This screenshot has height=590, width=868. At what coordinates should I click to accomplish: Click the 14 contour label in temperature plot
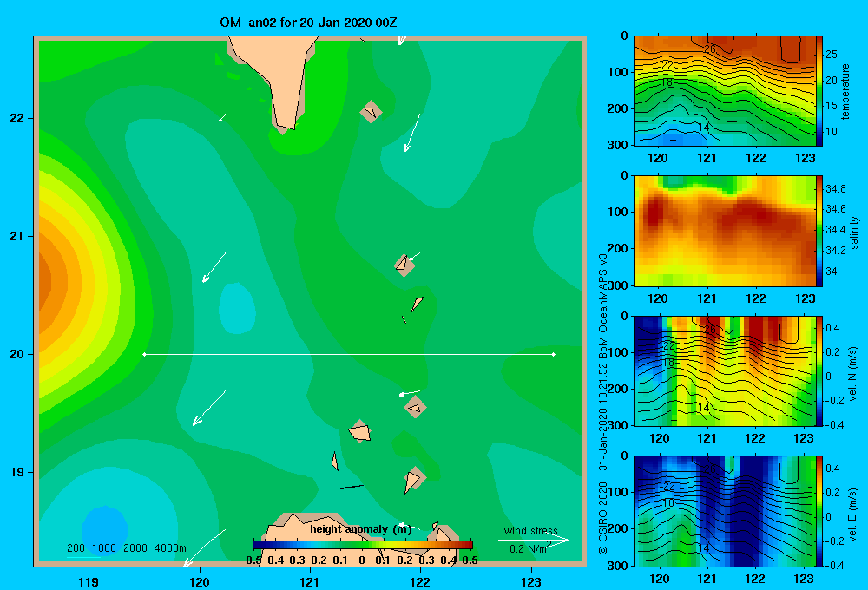click(x=704, y=128)
